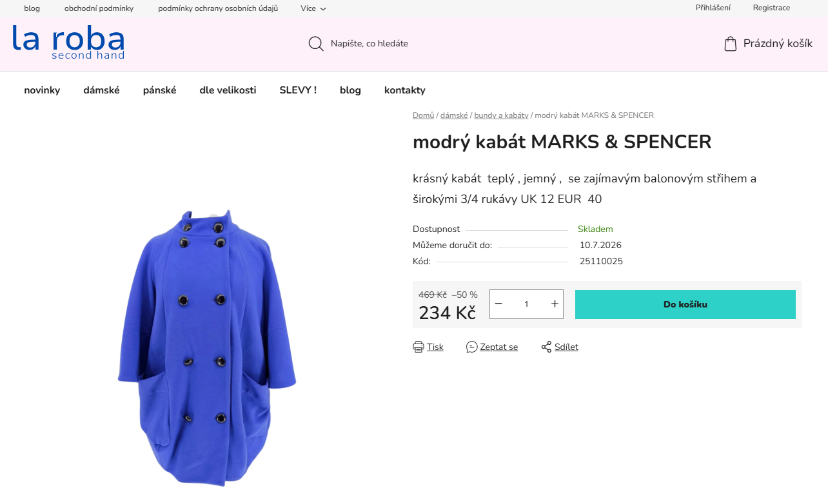Viewport: 828px width, 504px height.
Task: Open the shopping bag cart icon
Action: pyautogui.click(x=730, y=44)
